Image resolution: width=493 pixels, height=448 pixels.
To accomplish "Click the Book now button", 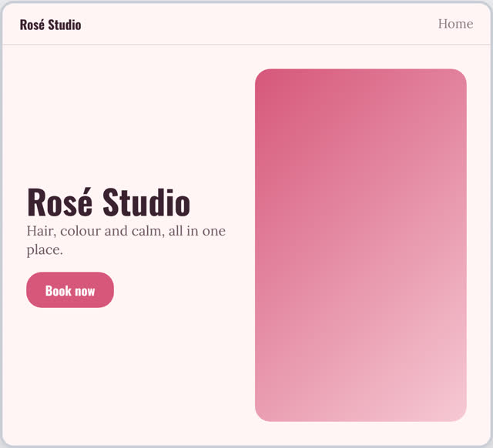I will [x=70, y=289].
